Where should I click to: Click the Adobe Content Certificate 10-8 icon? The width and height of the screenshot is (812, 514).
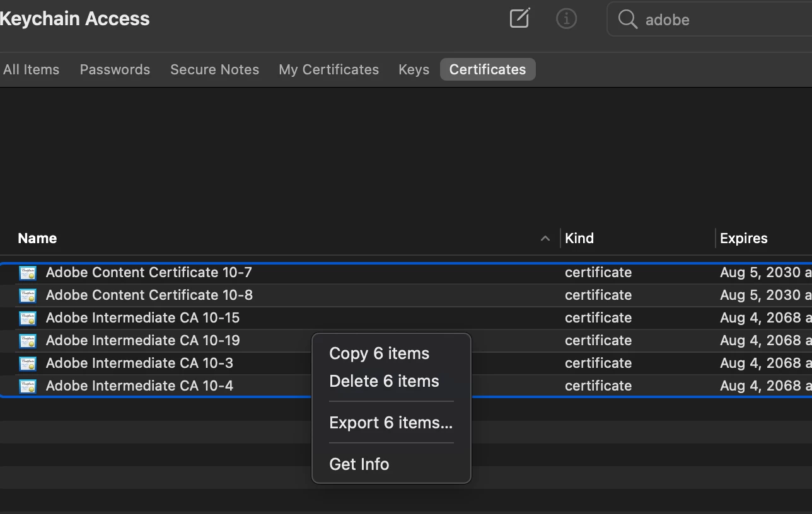[x=28, y=295]
